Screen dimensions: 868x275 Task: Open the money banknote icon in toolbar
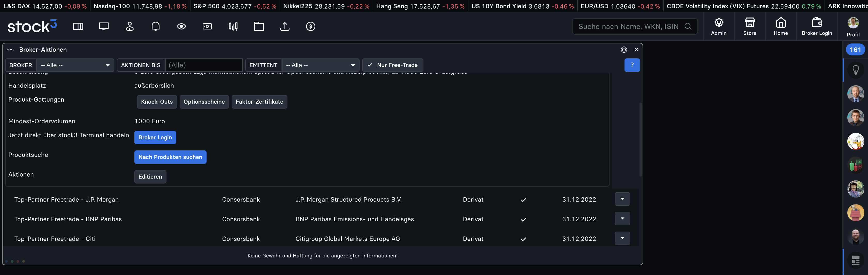(x=207, y=26)
